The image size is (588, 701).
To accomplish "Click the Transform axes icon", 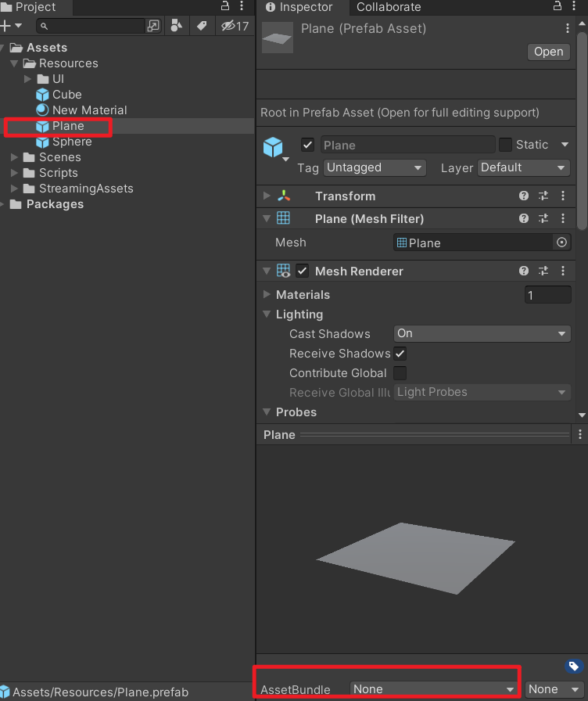I will point(284,196).
